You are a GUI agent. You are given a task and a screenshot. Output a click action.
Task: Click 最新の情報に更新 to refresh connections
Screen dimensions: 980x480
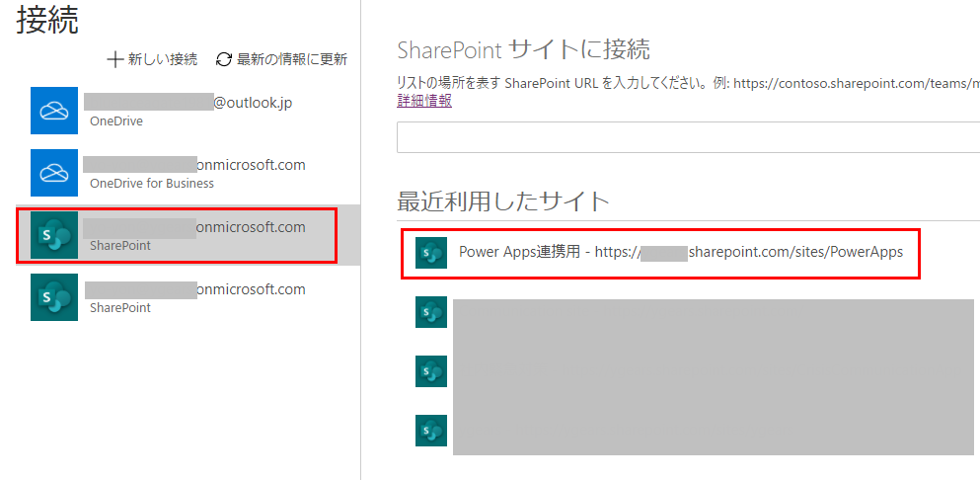point(292,60)
